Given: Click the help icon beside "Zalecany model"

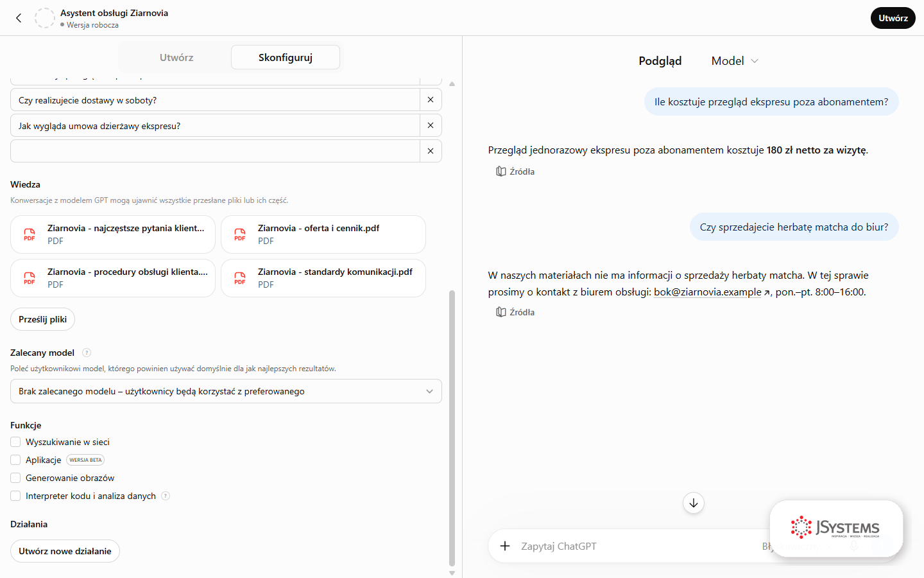Looking at the screenshot, I should (87, 353).
